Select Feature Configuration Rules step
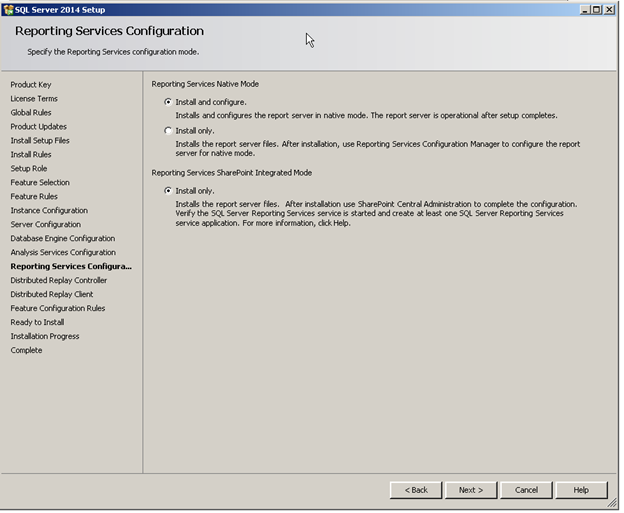This screenshot has width=624, height=513. coord(58,308)
